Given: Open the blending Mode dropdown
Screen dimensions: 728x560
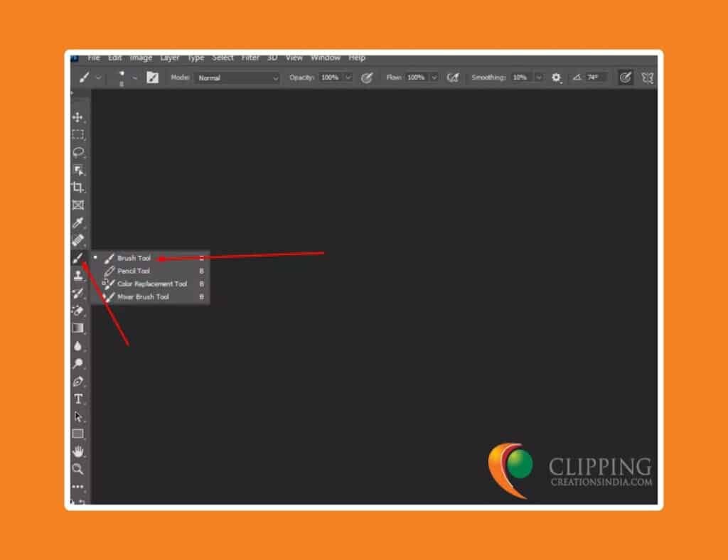Looking at the screenshot, I should point(237,77).
